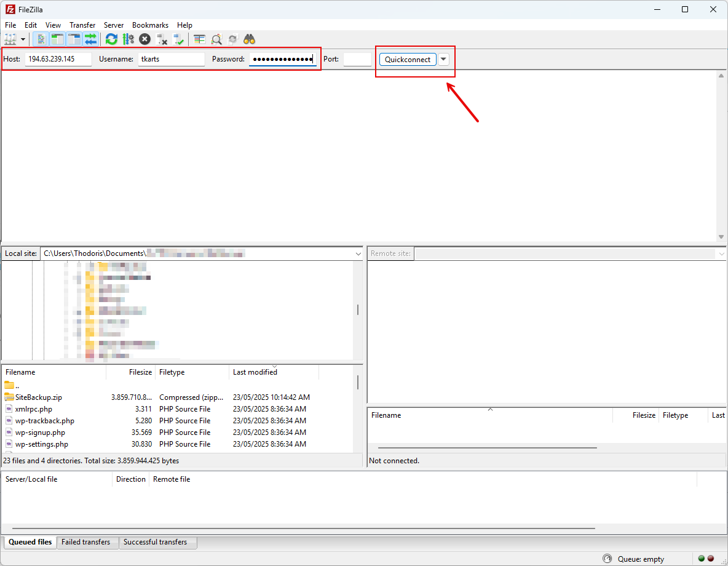
Task: Open the Transfer menu
Action: coord(82,25)
